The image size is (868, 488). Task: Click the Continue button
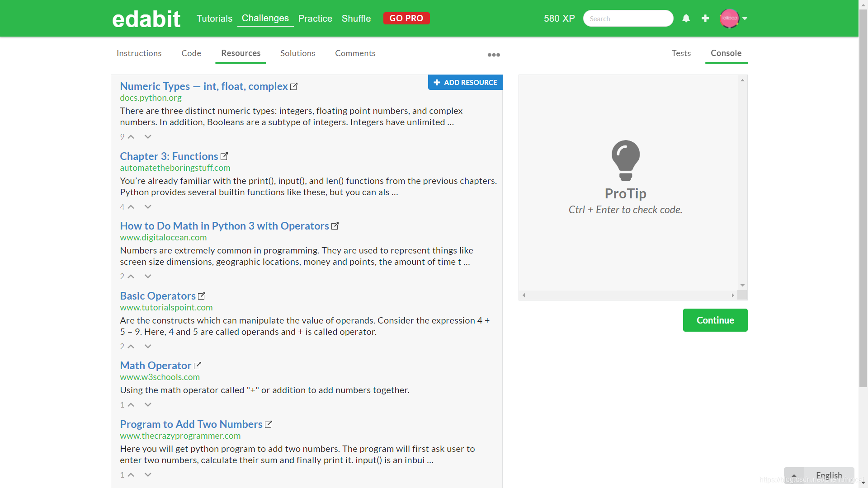point(715,320)
